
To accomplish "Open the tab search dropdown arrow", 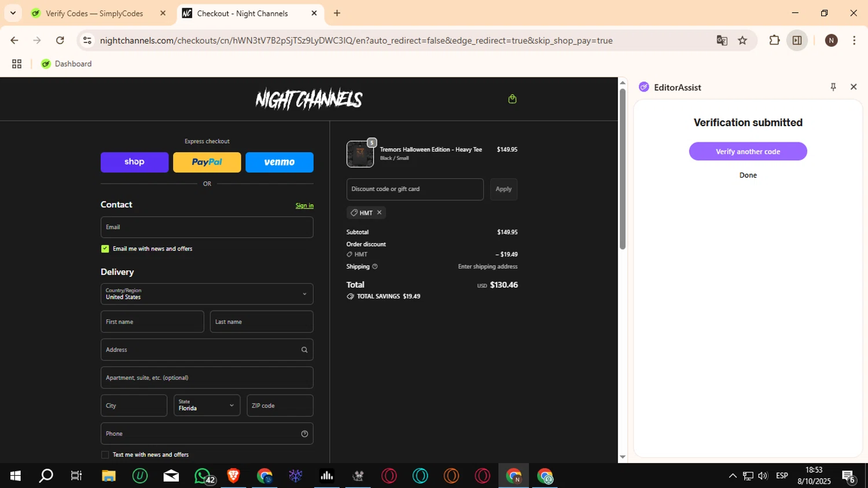I will pyautogui.click(x=13, y=13).
